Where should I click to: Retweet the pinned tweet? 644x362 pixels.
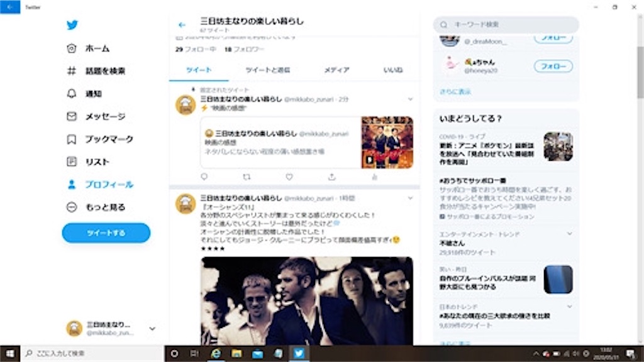click(247, 177)
